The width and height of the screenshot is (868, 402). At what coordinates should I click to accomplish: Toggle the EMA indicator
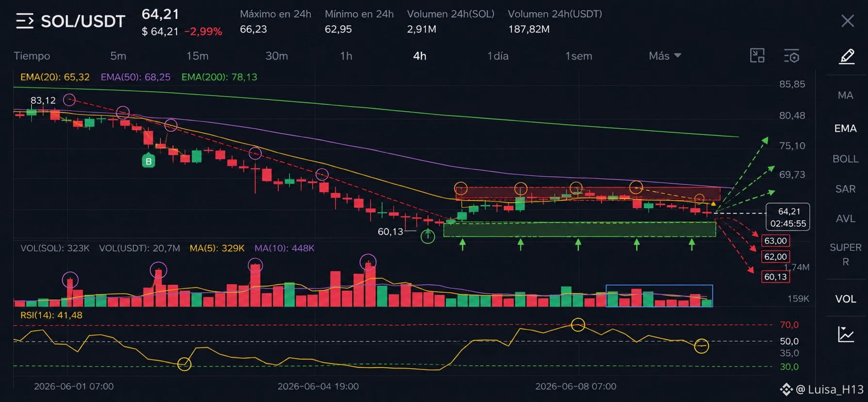[845, 128]
